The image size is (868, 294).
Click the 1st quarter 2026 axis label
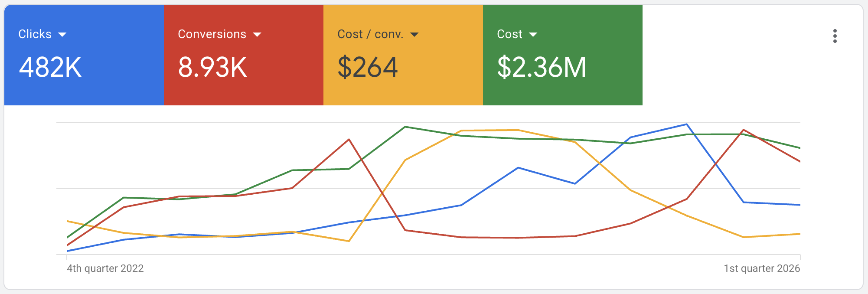[762, 268]
